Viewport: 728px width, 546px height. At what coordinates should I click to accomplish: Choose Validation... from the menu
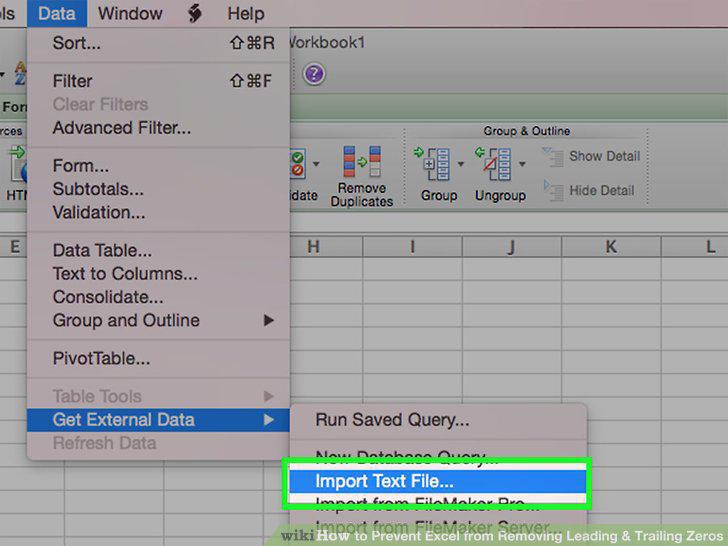pos(159,212)
